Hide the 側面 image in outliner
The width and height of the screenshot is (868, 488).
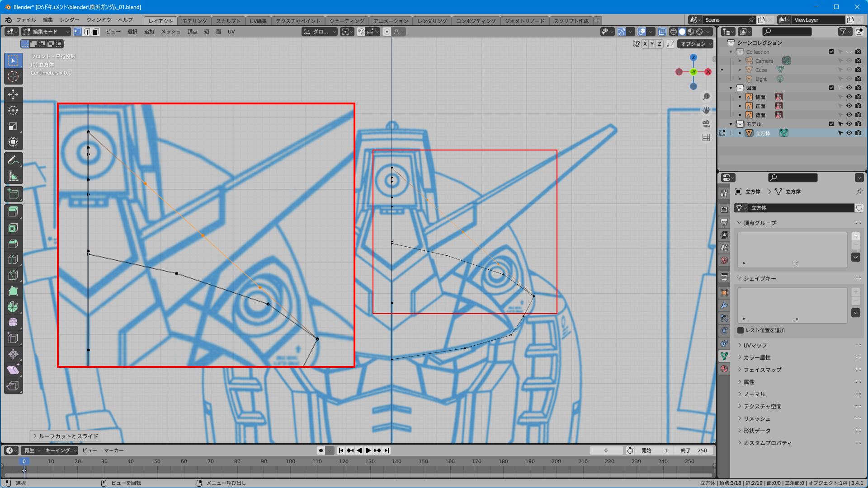point(849,97)
